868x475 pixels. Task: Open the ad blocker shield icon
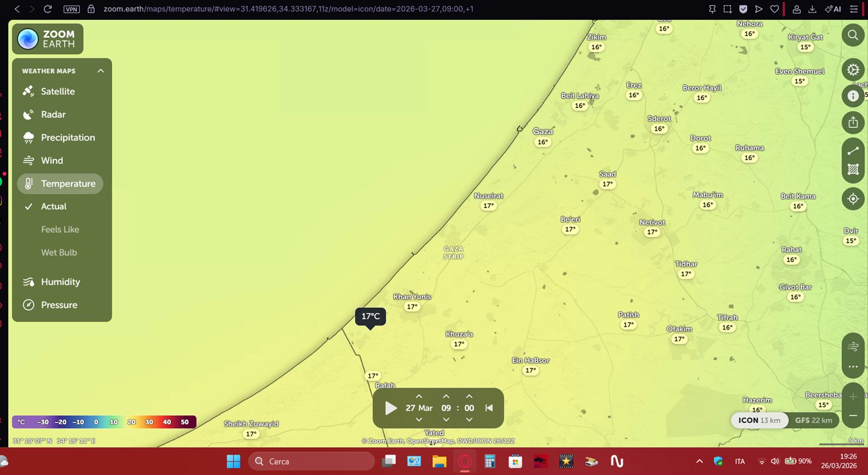point(743,9)
